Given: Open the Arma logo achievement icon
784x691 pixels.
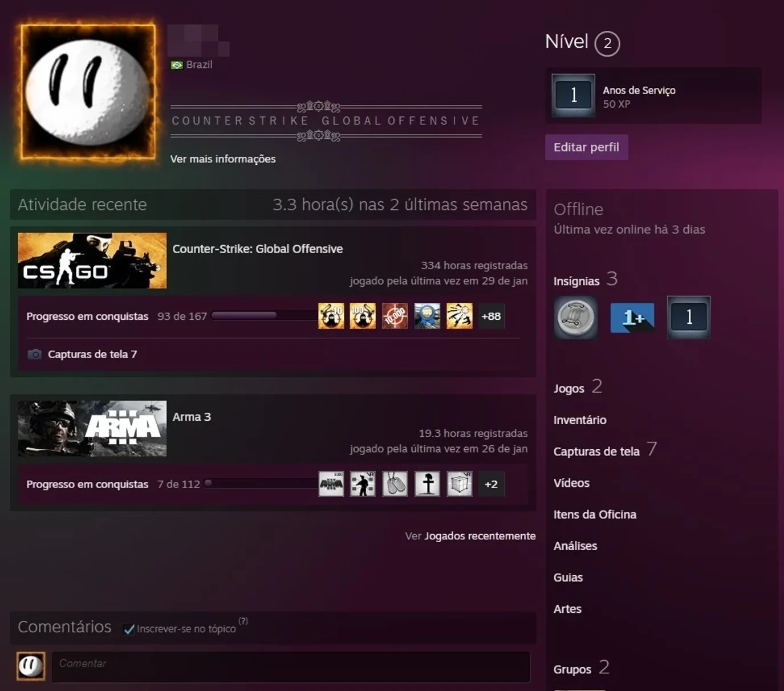Looking at the screenshot, I should coord(331,484).
